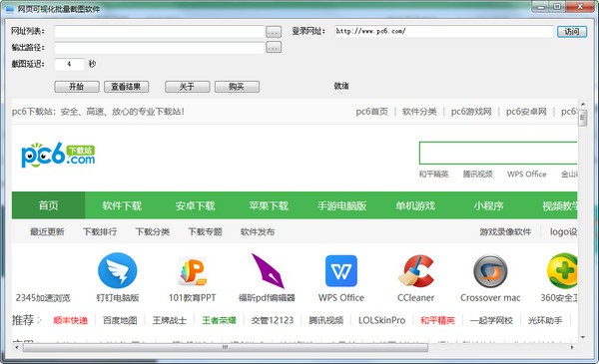The height and width of the screenshot is (364, 599).
Task: Click the pc6.com 下载站 logo
Action: (x=58, y=155)
